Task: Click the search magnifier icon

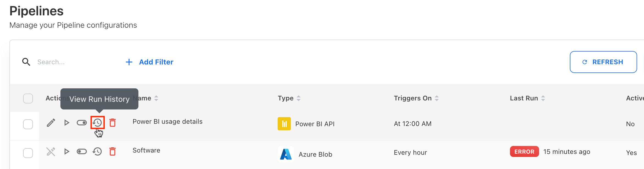Action: pos(26,62)
